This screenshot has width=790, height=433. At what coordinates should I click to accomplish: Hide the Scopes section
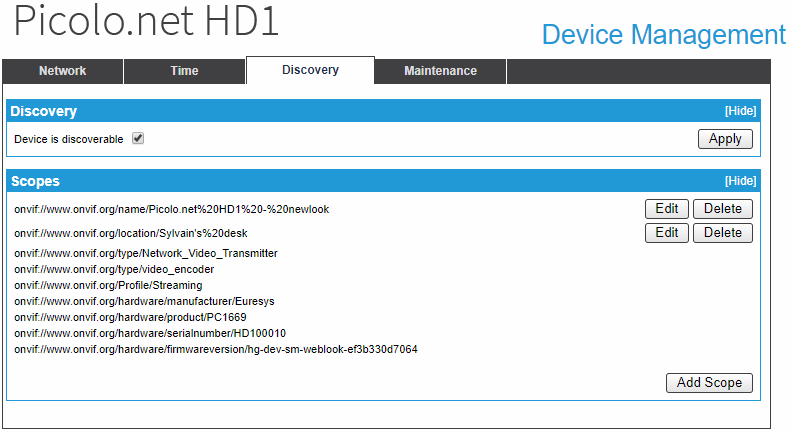pos(740,181)
